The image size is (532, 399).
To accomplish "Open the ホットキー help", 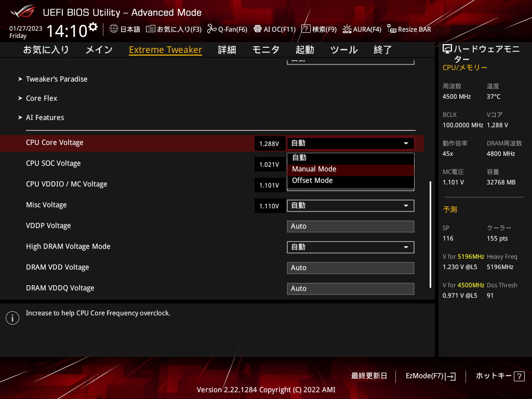I will tap(500, 376).
